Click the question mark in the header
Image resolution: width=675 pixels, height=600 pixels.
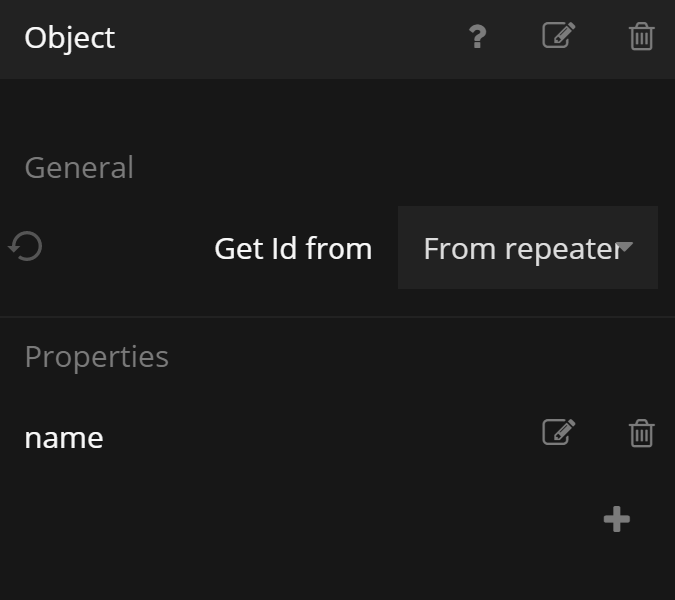coord(477,37)
